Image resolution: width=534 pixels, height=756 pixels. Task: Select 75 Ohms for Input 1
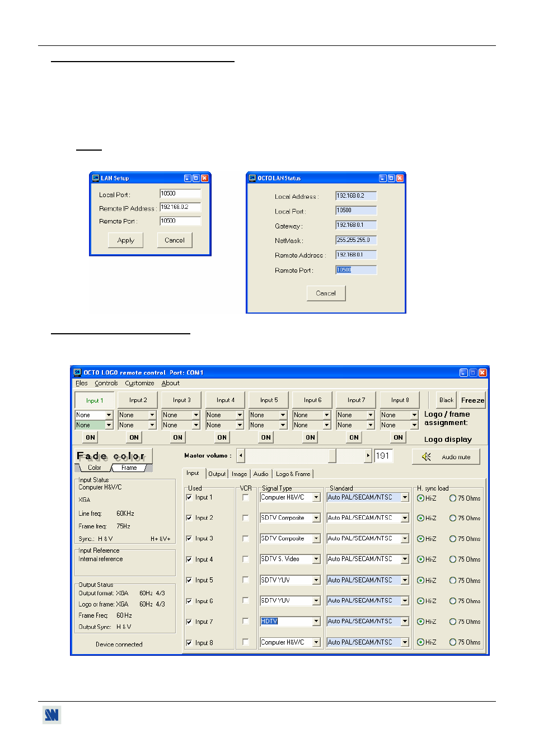[453, 498]
